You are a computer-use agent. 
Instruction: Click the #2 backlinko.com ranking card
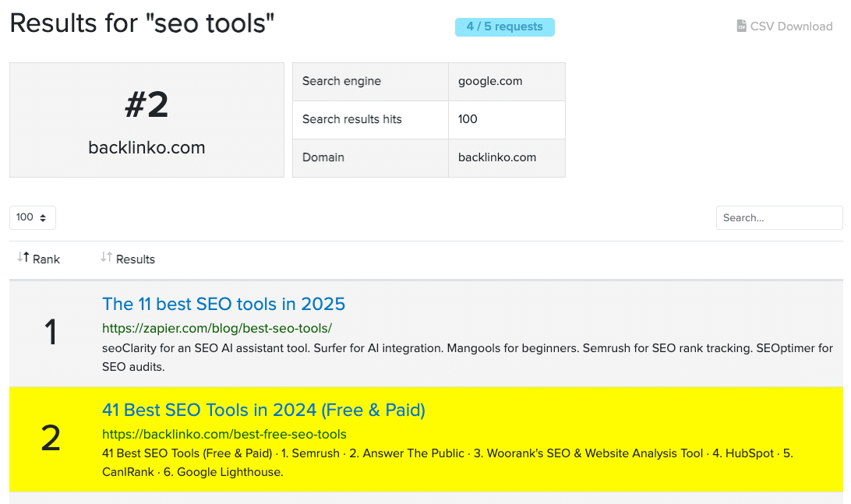coord(147,120)
